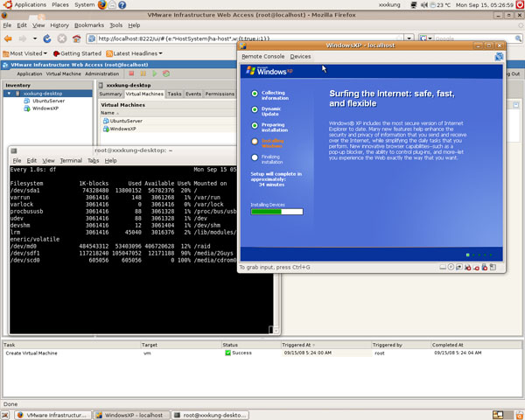525x420 pixels.
Task: Open the navigation history dropdown arrow
Action: point(35,38)
